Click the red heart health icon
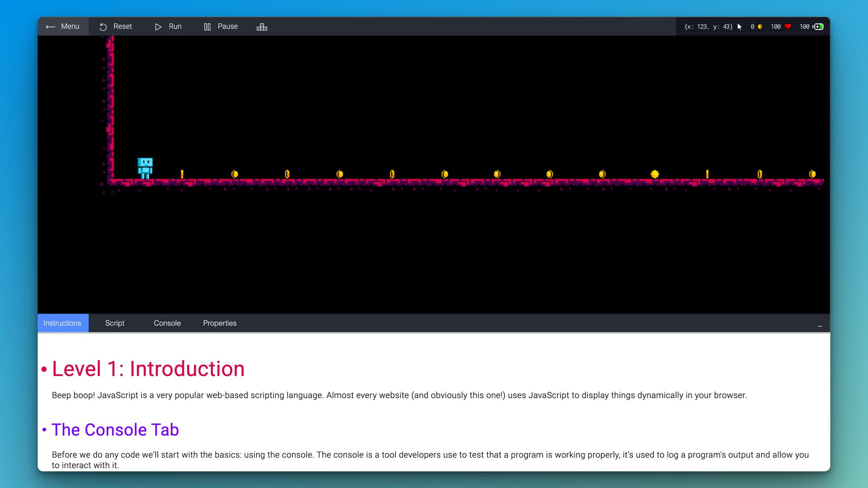Image resolution: width=868 pixels, height=488 pixels. point(788,27)
